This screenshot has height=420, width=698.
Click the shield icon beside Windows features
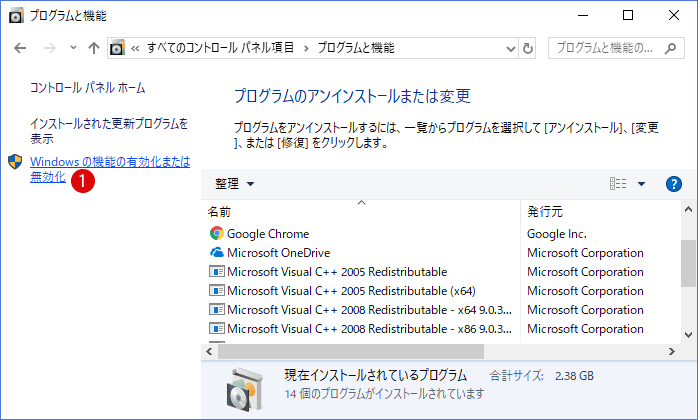(15, 162)
